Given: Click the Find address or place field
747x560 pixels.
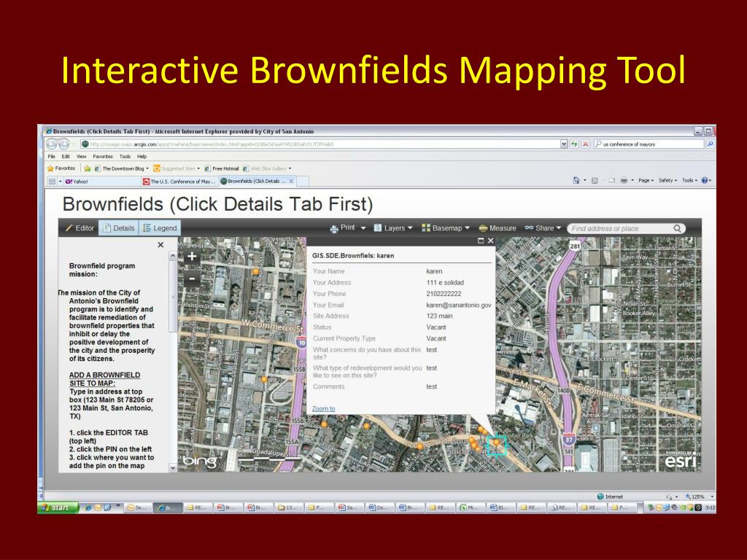Looking at the screenshot, I should [x=620, y=228].
